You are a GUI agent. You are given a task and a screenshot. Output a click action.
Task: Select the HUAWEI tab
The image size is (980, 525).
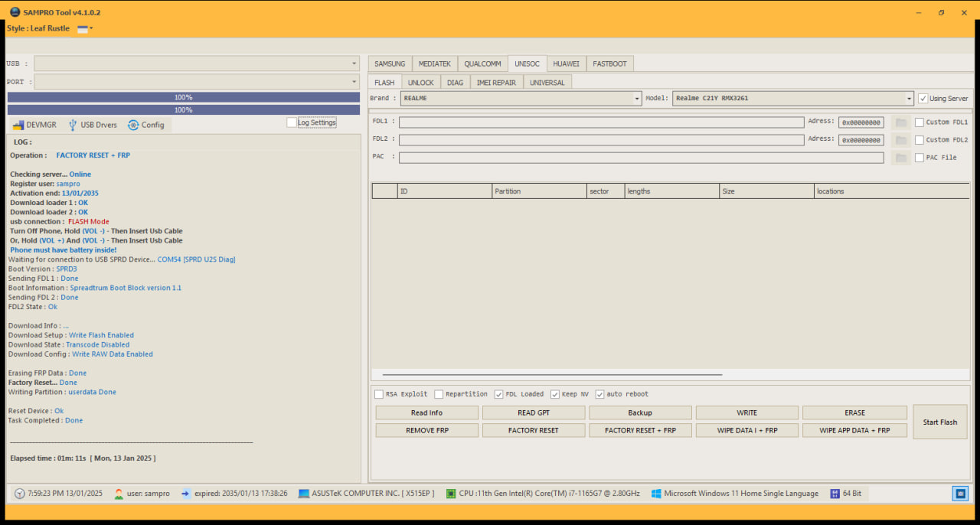567,64
